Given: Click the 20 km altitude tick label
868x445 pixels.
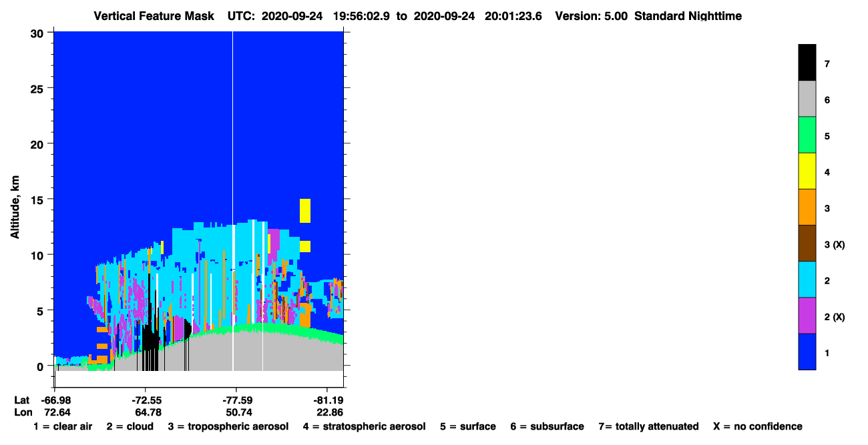Looking at the screenshot, I should pyautogui.click(x=38, y=144).
